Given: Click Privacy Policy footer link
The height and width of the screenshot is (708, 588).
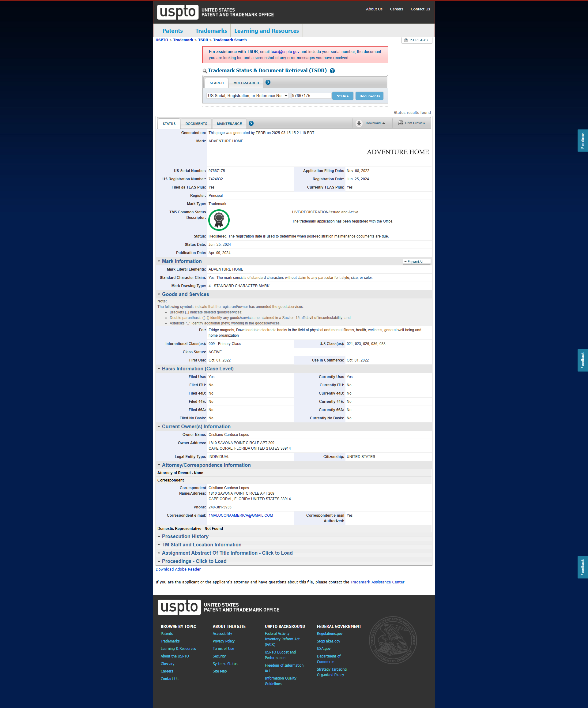Looking at the screenshot, I should click(224, 642).
